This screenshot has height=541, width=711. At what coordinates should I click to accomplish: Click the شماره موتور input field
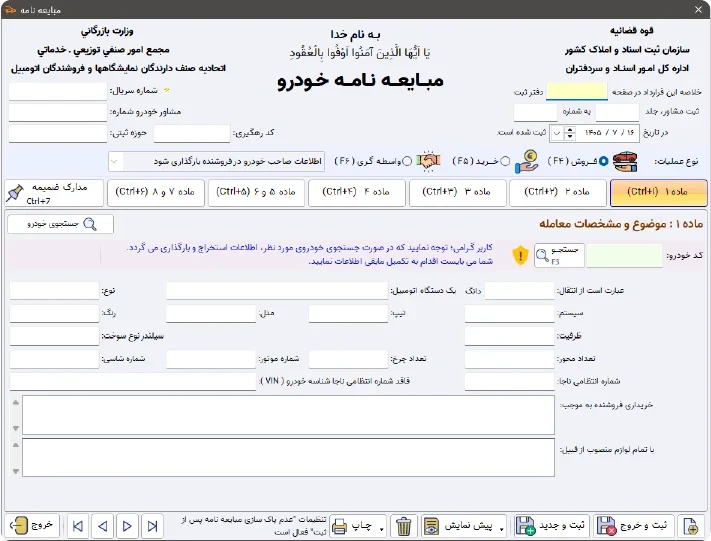(x=211, y=359)
